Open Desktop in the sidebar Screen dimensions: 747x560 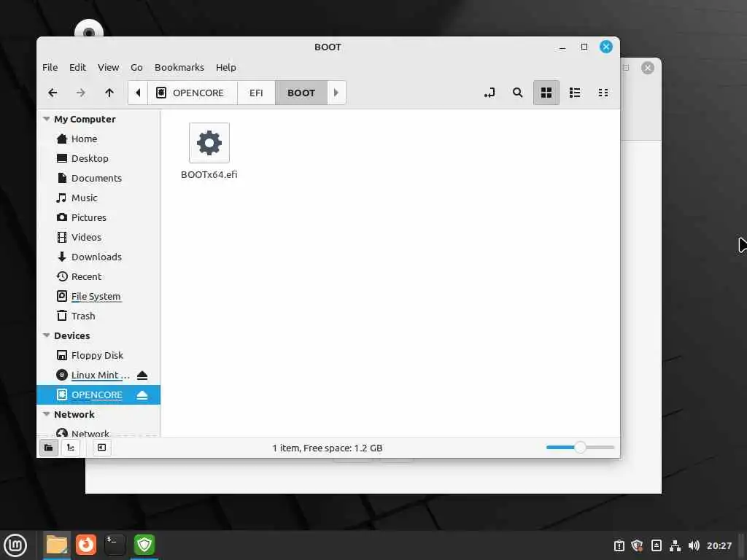pos(98,158)
